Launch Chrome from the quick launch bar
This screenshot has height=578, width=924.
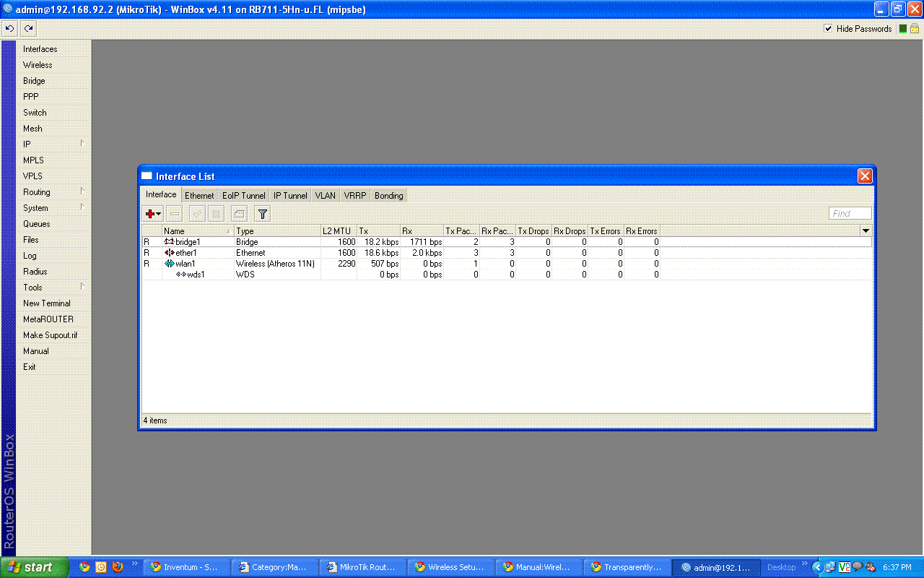pyautogui.click(x=84, y=567)
